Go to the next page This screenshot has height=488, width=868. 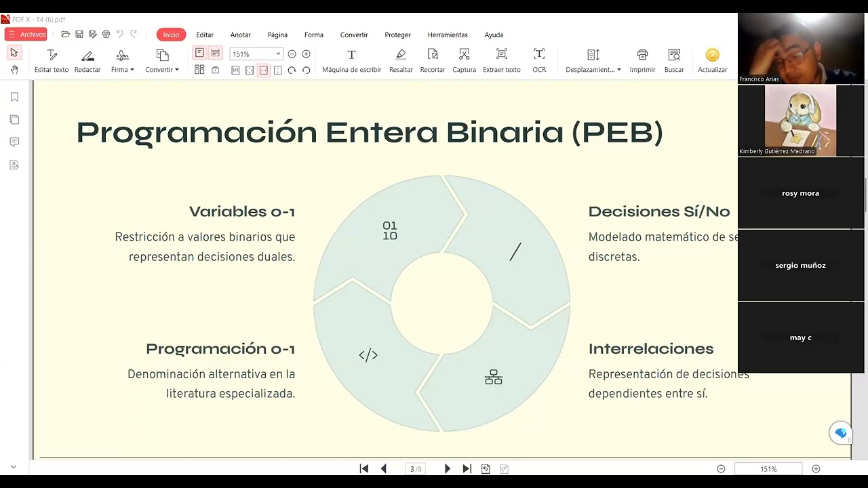(x=447, y=468)
